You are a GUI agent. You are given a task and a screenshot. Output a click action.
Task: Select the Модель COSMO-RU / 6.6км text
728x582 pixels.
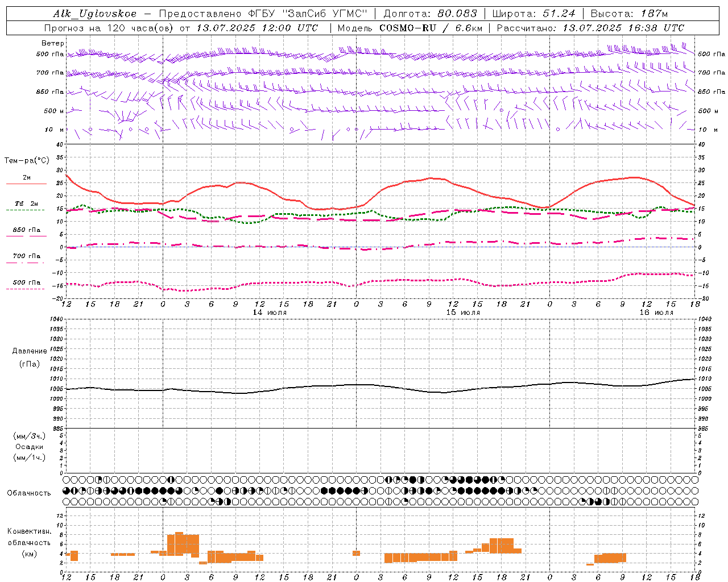point(410,28)
